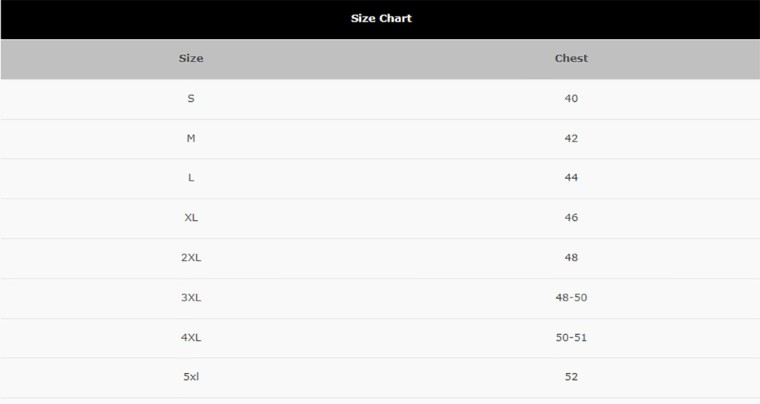Select chest value 40
Screen dimensions: 760x404
[x=571, y=98]
